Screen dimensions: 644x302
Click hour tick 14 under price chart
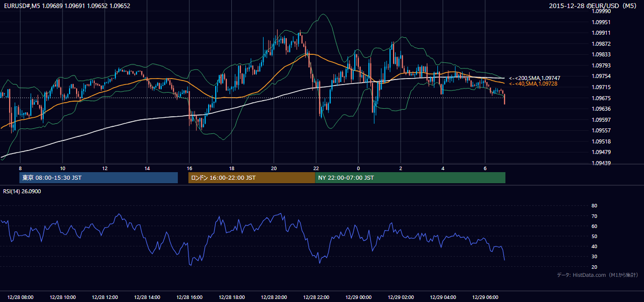[x=147, y=168]
